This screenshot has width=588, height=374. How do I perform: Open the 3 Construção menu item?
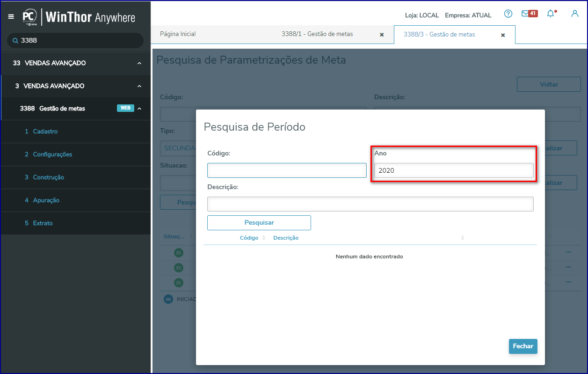(x=76, y=177)
